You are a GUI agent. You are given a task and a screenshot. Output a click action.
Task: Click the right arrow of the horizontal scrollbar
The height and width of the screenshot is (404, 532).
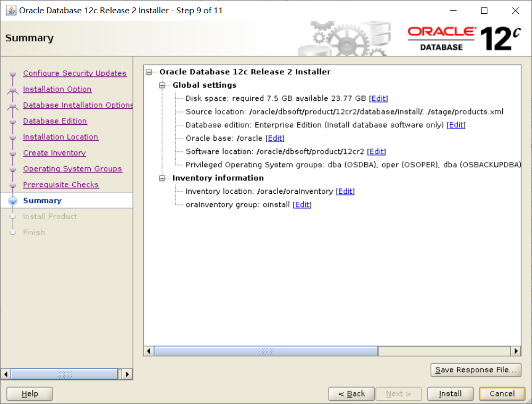click(516, 351)
